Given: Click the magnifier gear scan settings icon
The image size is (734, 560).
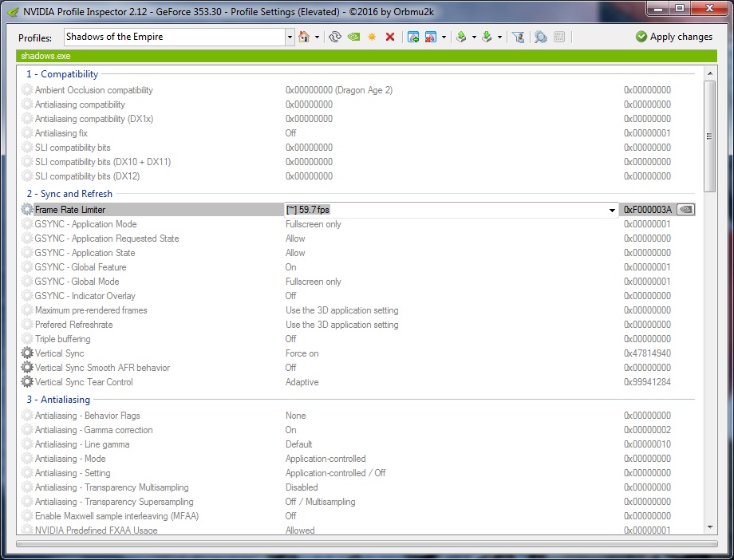Looking at the screenshot, I should [541, 37].
